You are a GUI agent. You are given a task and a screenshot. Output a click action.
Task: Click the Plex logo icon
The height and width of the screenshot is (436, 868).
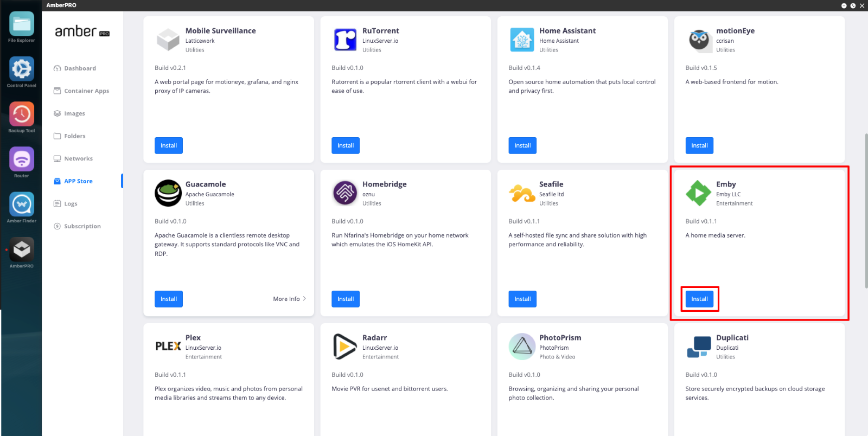168,346
